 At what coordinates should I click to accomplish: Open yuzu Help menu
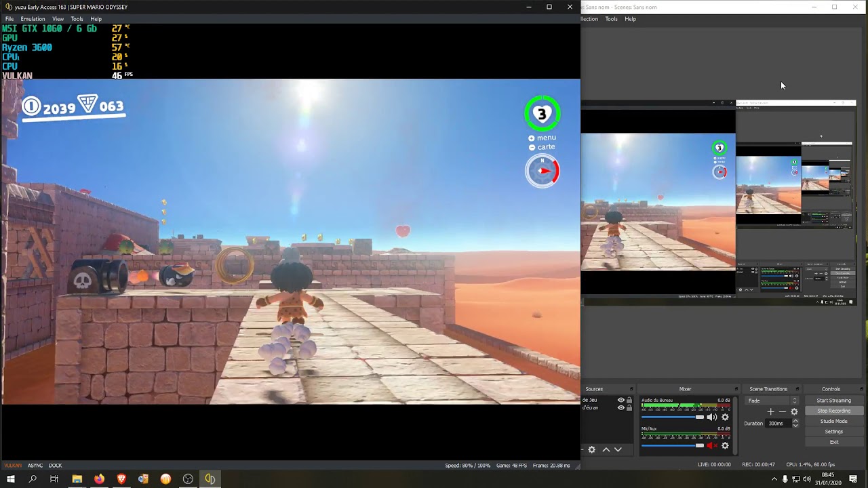(x=96, y=19)
